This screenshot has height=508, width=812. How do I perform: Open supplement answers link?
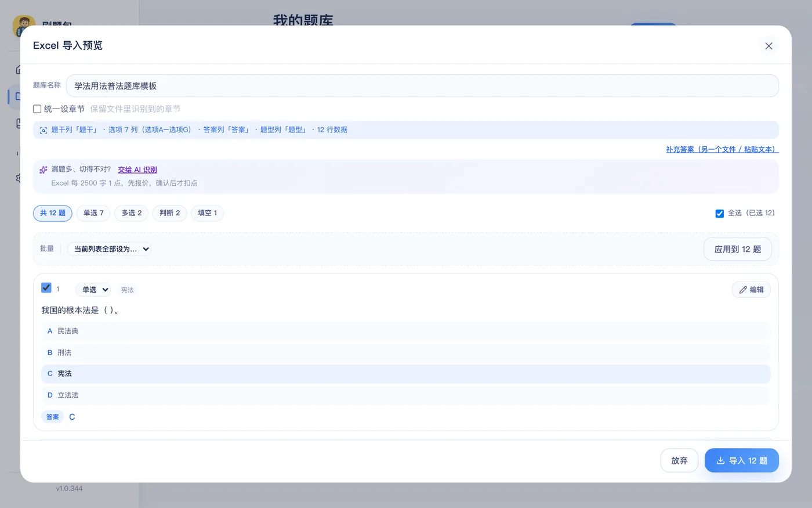click(x=722, y=149)
